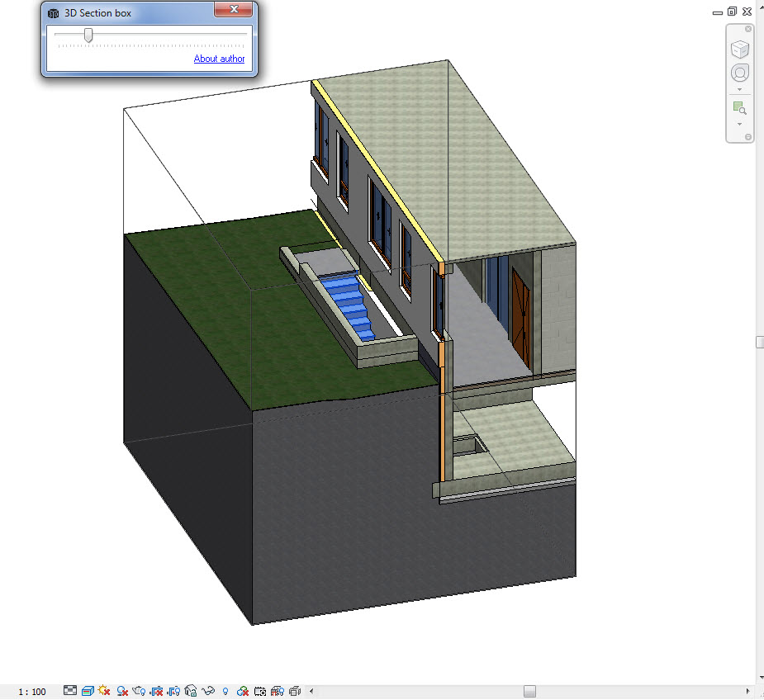
Task: Expand the Steering Wheels dropdown arrow
Action: click(x=740, y=90)
